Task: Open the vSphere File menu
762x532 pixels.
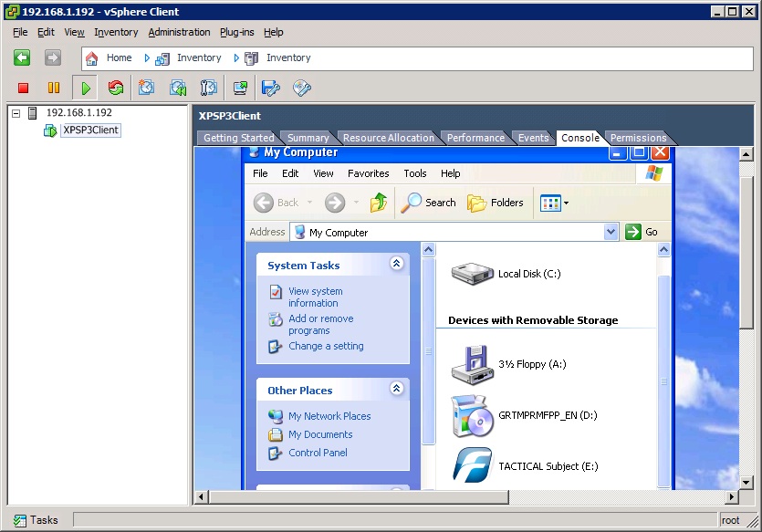Action: [x=20, y=32]
